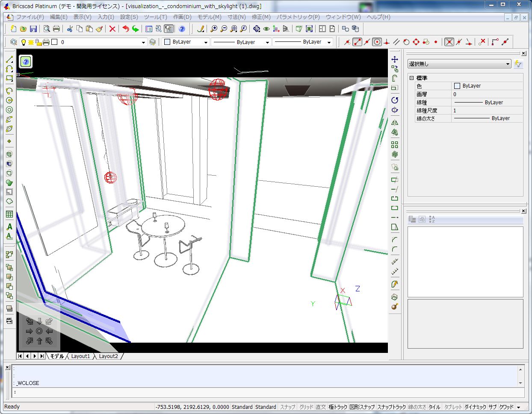Close the command line panel
The image size is (532, 414).
click(7, 367)
